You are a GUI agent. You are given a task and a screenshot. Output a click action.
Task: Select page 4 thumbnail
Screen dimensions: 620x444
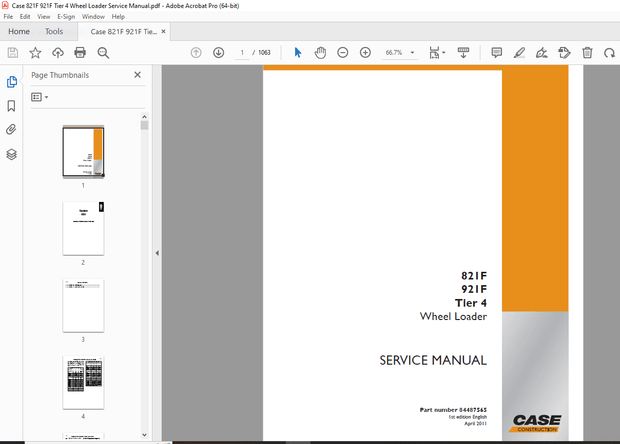[83, 382]
